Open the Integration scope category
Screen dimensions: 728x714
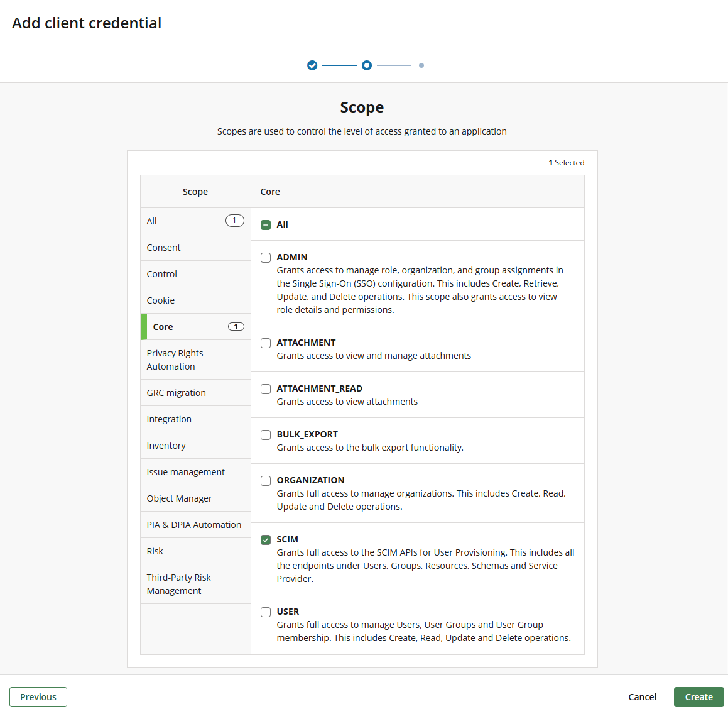click(x=195, y=419)
